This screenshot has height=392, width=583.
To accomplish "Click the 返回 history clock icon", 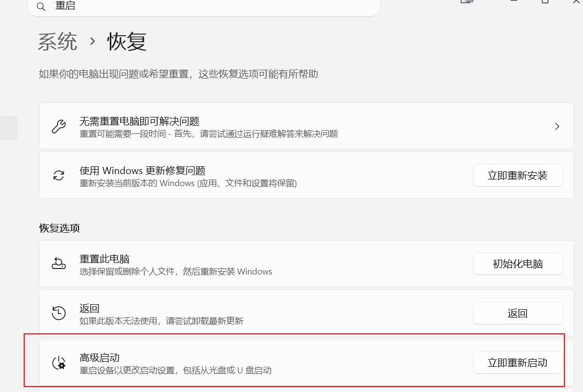I will (59, 313).
